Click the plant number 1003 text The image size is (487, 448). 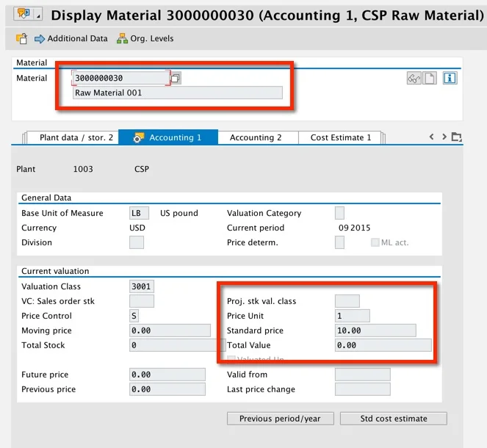[83, 169]
